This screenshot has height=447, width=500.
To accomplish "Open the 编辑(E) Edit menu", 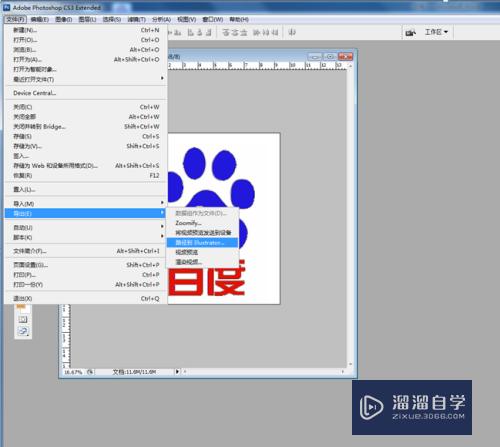I will [40, 19].
